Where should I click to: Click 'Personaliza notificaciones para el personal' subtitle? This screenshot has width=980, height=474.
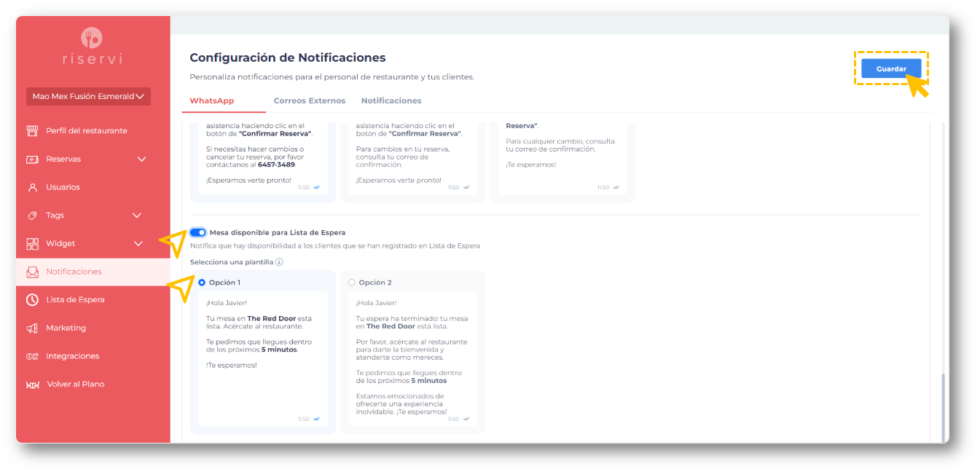click(x=332, y=76)
